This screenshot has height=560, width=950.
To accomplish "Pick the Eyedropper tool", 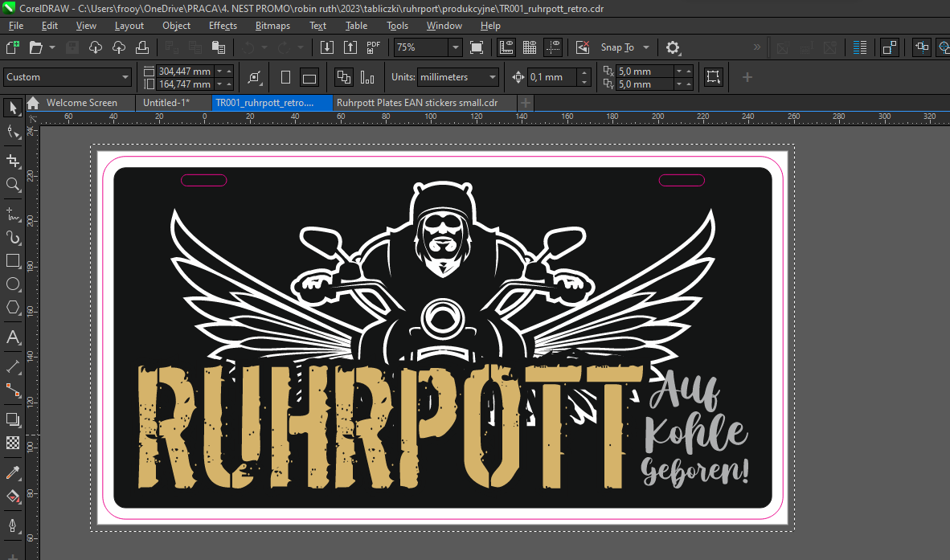I will (13, 472).
